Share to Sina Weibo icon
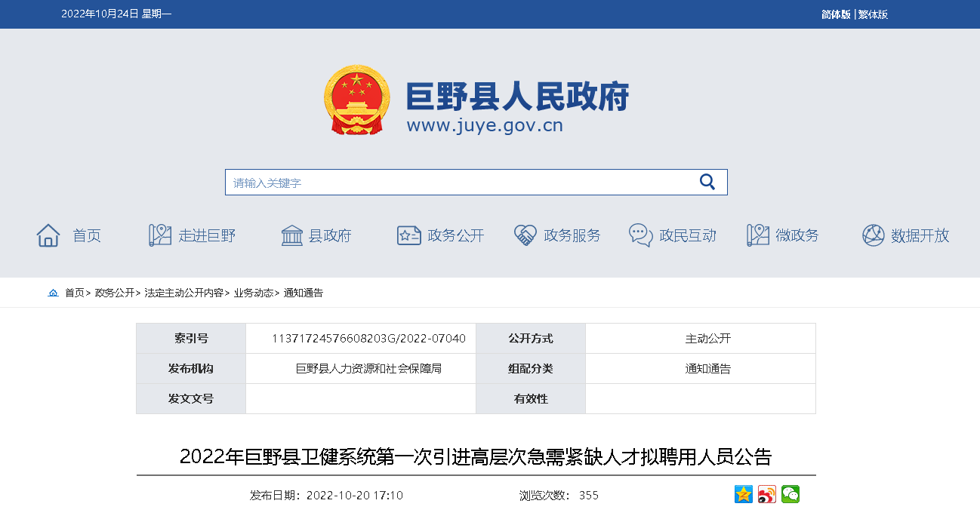Viewport: 980px width, 522px height. point(767,494)
